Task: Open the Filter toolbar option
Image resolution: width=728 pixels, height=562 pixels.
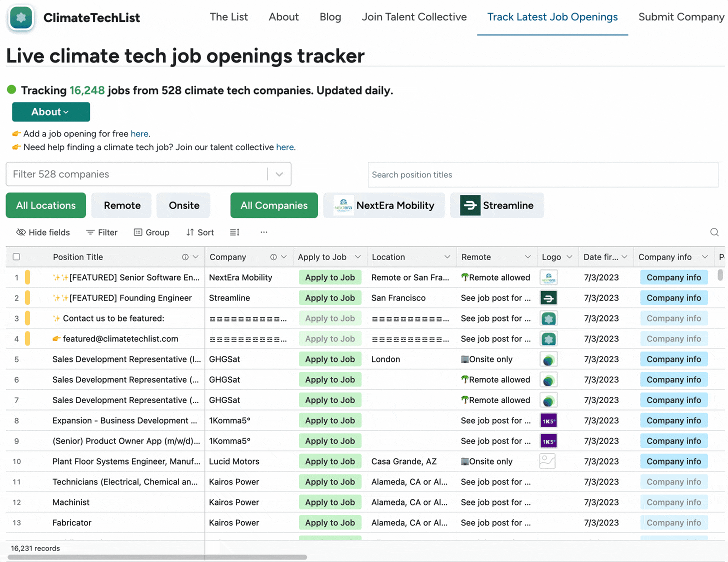Action: [x=101, y=232]
